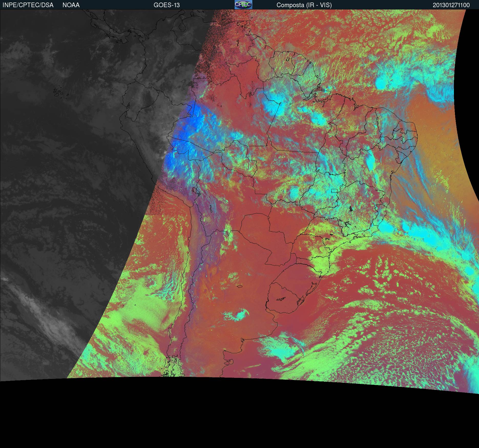Click the 201301271100 timestamp

tap(451, 5)
